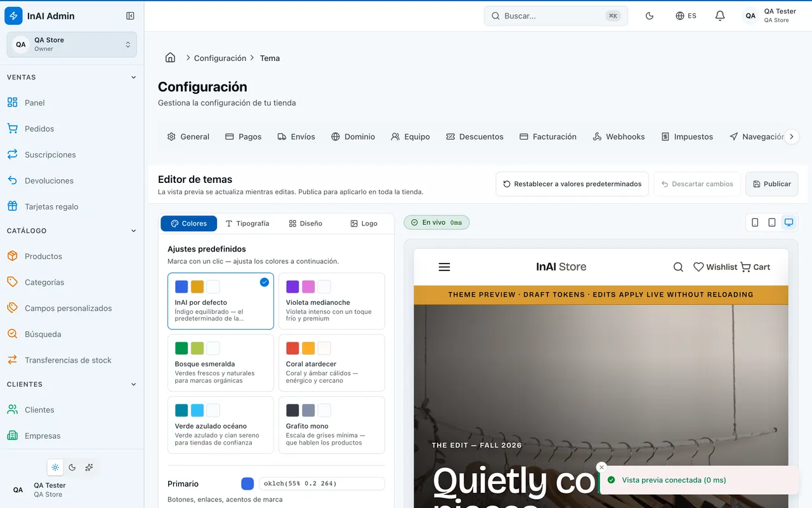Select light theme sun toggle at sidebar bottom
Viewport: 812px width, 508px height.
coord(55,467)
